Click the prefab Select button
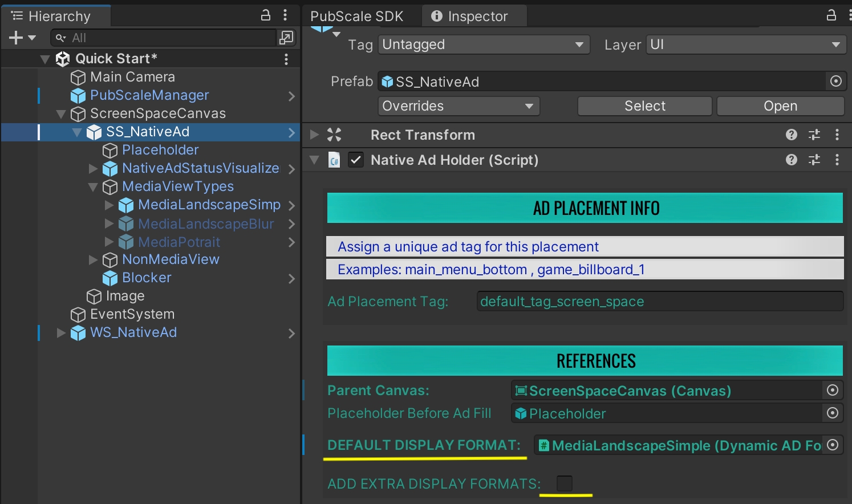The image size is (852, 504). (644, 106)
